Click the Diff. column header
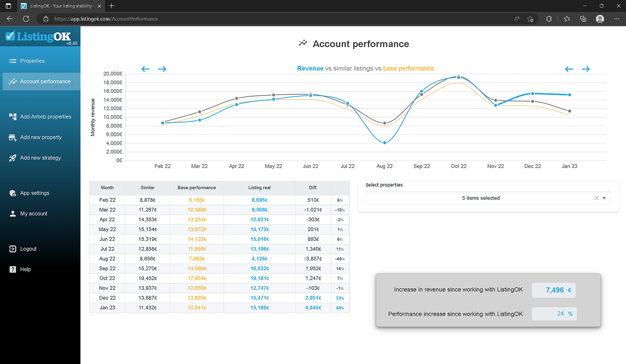 [313, 188]
